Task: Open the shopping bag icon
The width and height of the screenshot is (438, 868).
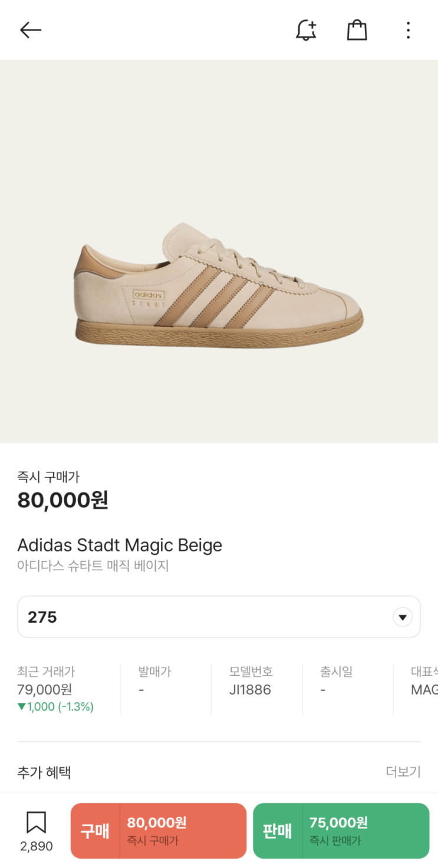Action: [x=357, y=30]
